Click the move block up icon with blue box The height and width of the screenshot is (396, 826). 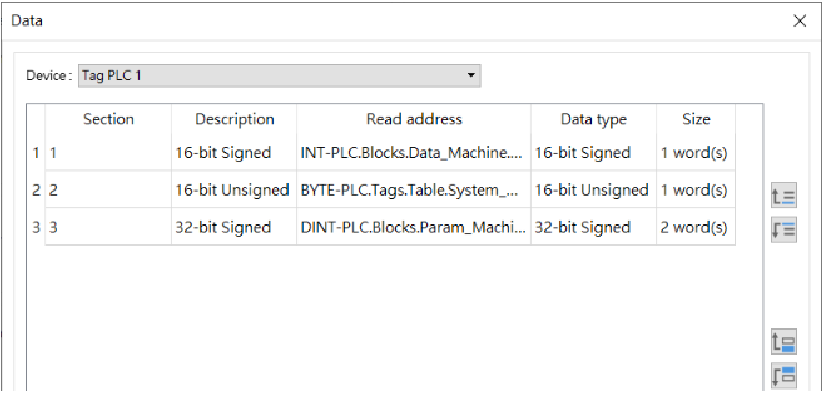tap(783, 342)
